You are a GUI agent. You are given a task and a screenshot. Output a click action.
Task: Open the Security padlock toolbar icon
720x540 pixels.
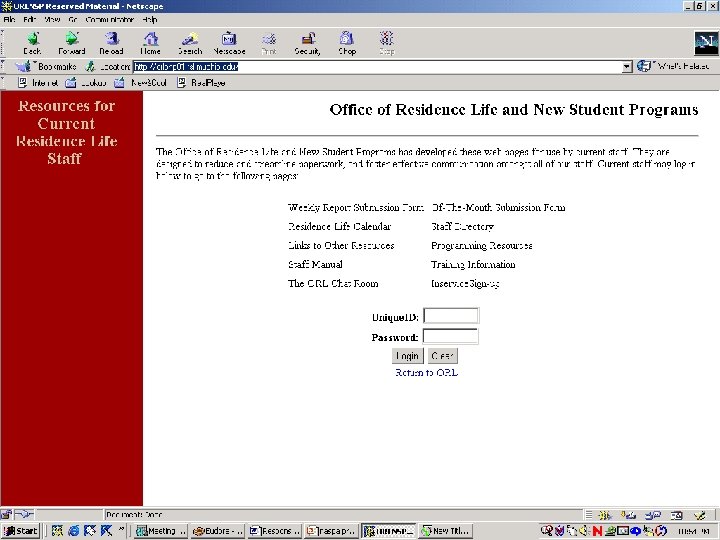coord(308,43)
